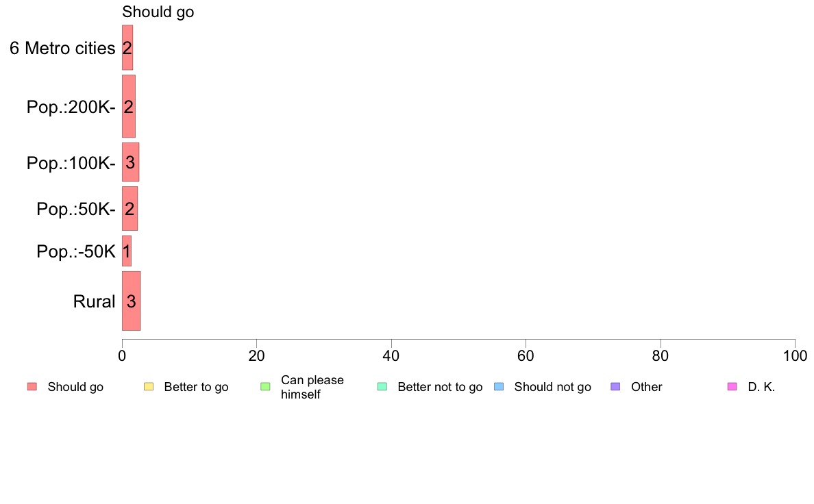Select the Rural bar

click(132, 301)
